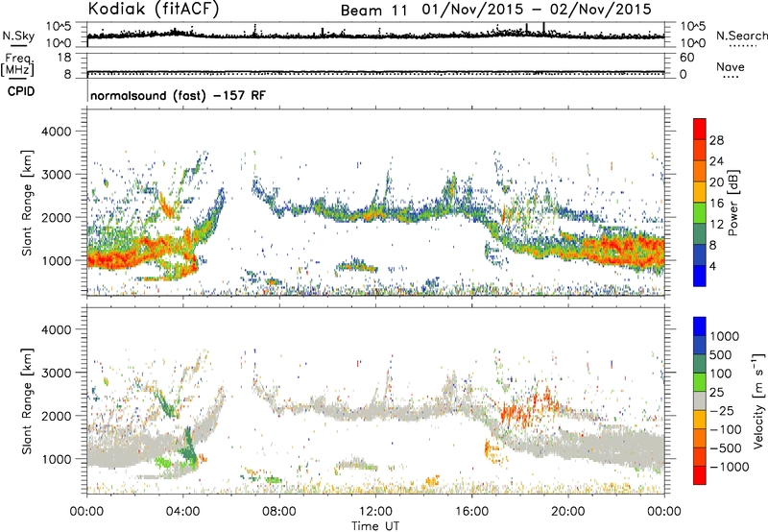Image resolution: width=768 pixels, height=532 pixels.
Task: Click the 'Kodiak (fitACF)' plot title
Action: point(154,9)
